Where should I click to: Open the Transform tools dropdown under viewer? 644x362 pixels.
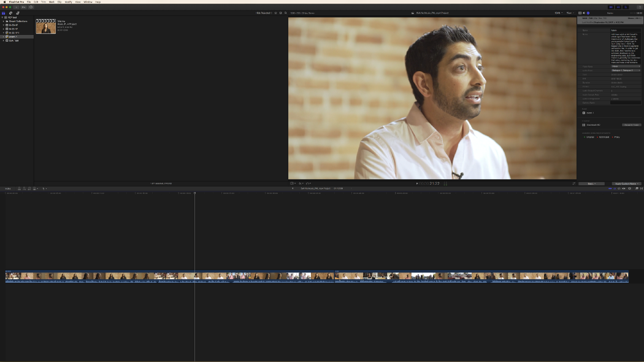[293, 183]
